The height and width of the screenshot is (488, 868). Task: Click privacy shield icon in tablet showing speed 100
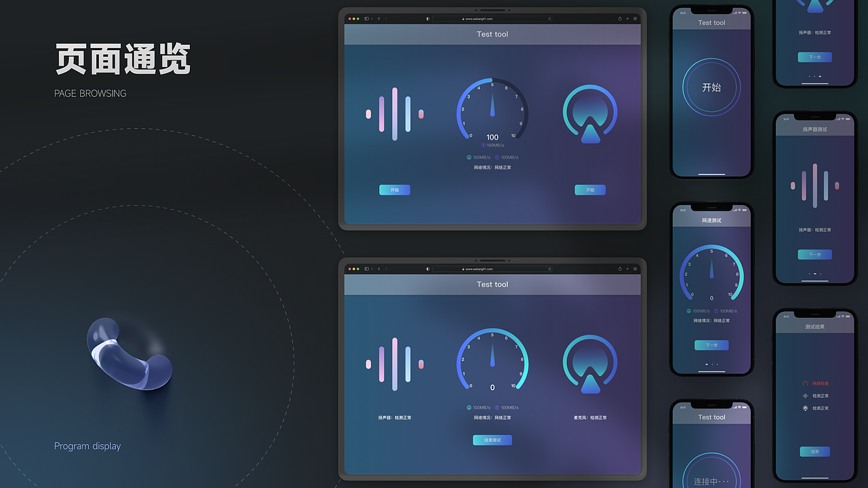click(x=428, y=18)
